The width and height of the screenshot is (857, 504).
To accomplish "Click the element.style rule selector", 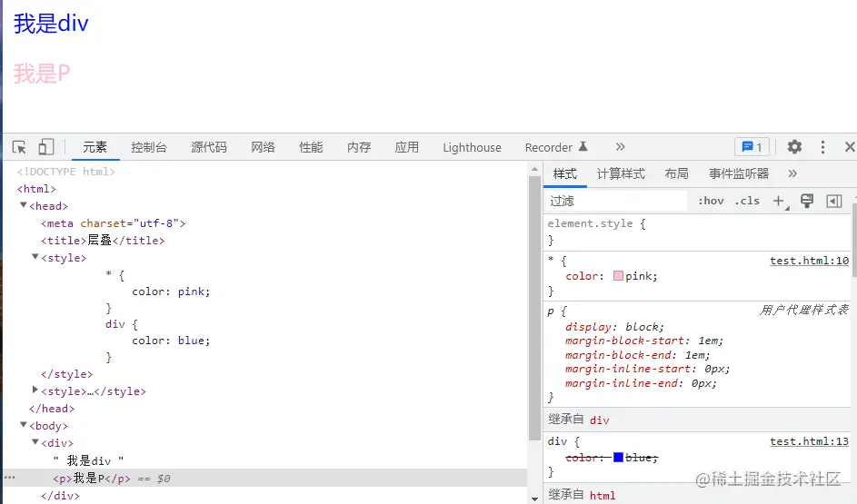I will (591, 223).
